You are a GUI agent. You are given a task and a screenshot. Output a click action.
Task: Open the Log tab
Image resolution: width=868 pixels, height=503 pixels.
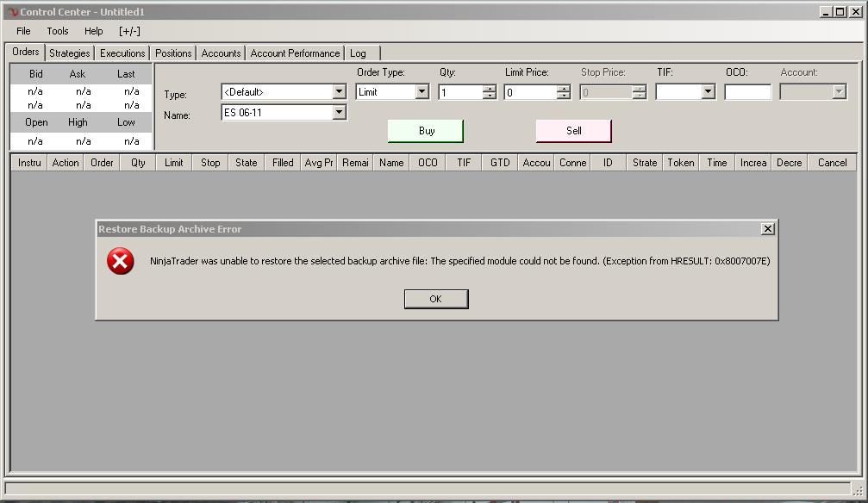coord(363,53)
